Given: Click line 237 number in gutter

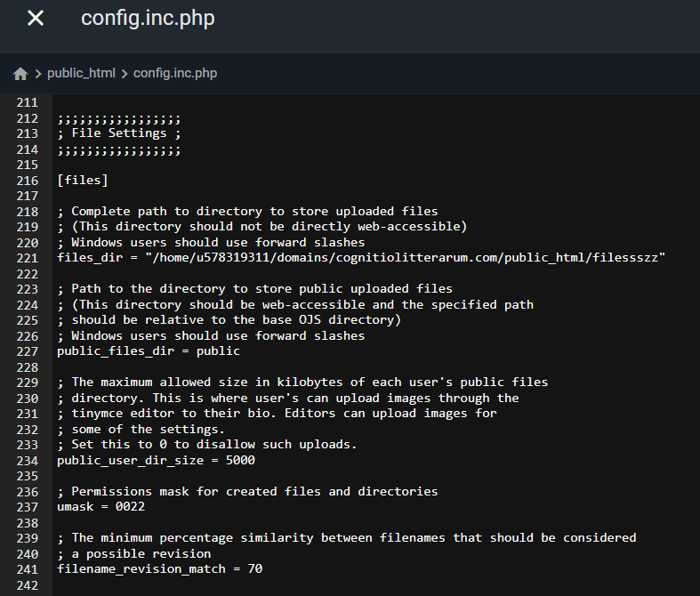Looking at the screenshot, I should click(x=28, y=507).
